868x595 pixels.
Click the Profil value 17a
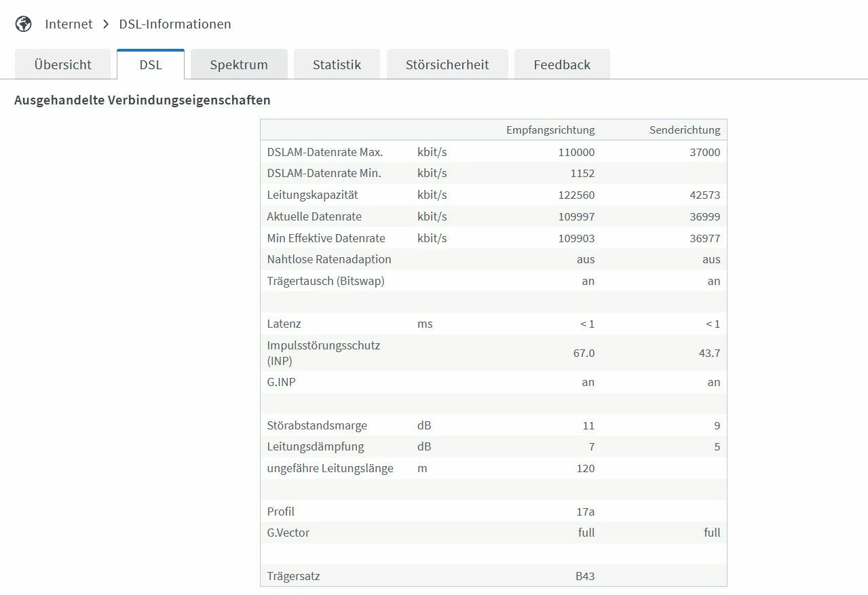(x=585, y=512)
